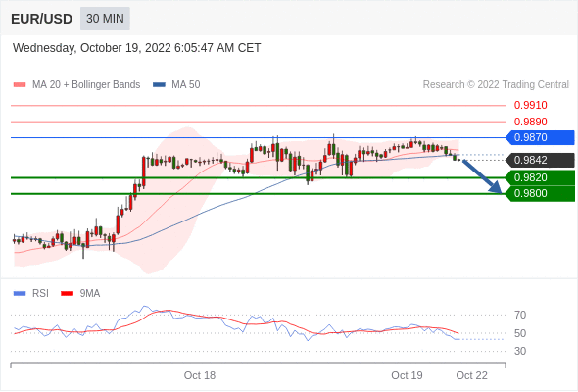
Task: Click the 0.9890 resistance label
Action: pyautogui.click(x=530, y=122)
